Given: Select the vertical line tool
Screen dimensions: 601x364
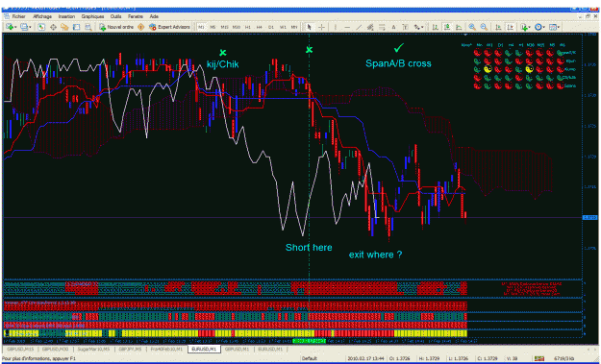Looking at the screenshot, I should point(336,27).
